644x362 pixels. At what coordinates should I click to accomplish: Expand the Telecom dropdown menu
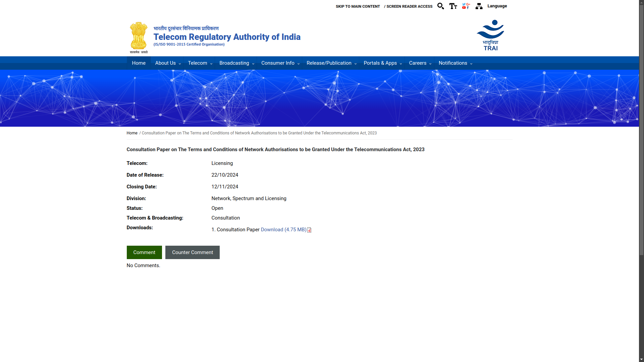click(200, 63)
